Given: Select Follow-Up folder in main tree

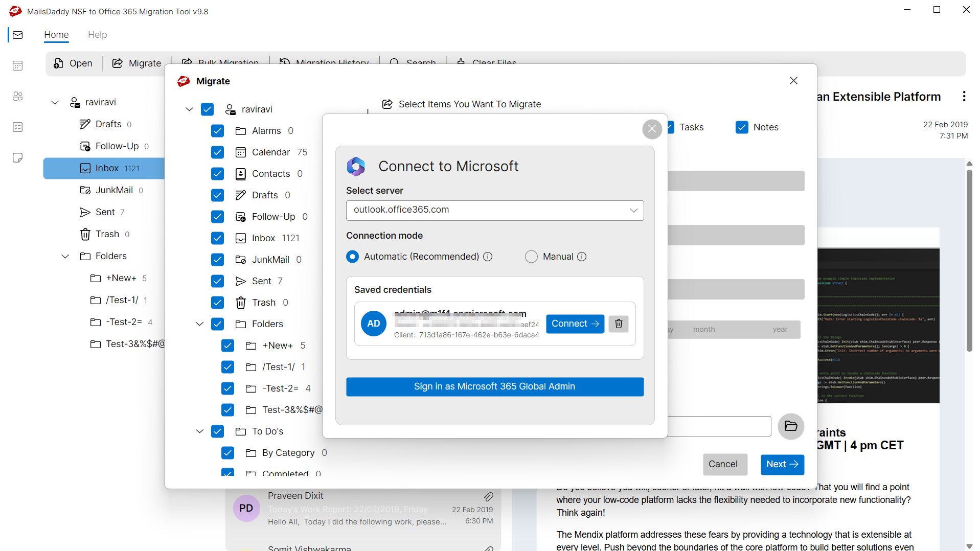Looking at the screenshot, I should (115, 146).
